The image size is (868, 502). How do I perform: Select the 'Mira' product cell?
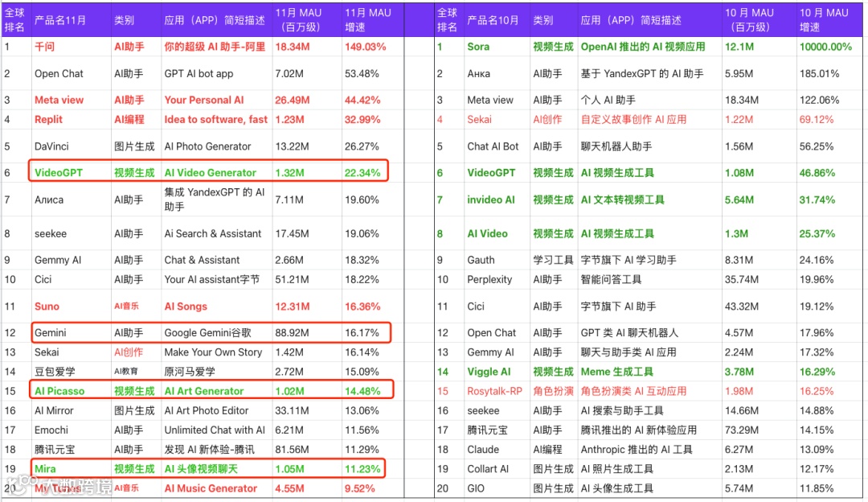[x=45, y=469]
